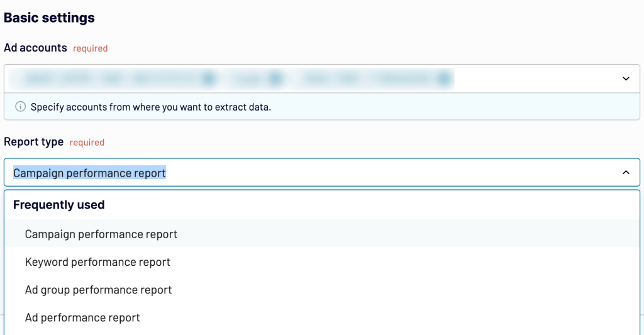Remove the second blurred ad account chip

coord(275,78)
